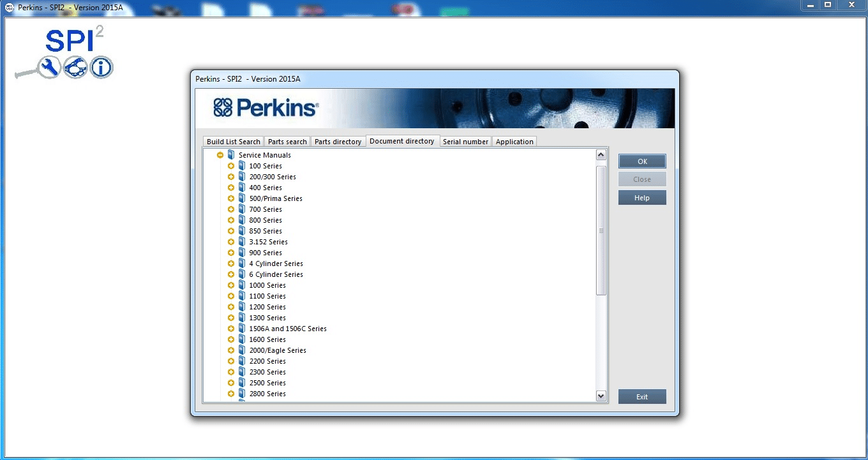The height and width of the screenshot is (460, 868).
Task: Click the Perkins logo in the banner
Action: pos(266,108)
